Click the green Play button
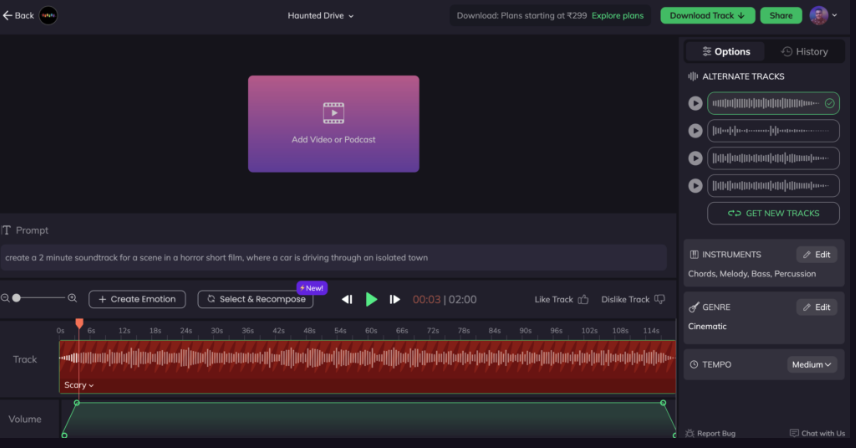 371,299
